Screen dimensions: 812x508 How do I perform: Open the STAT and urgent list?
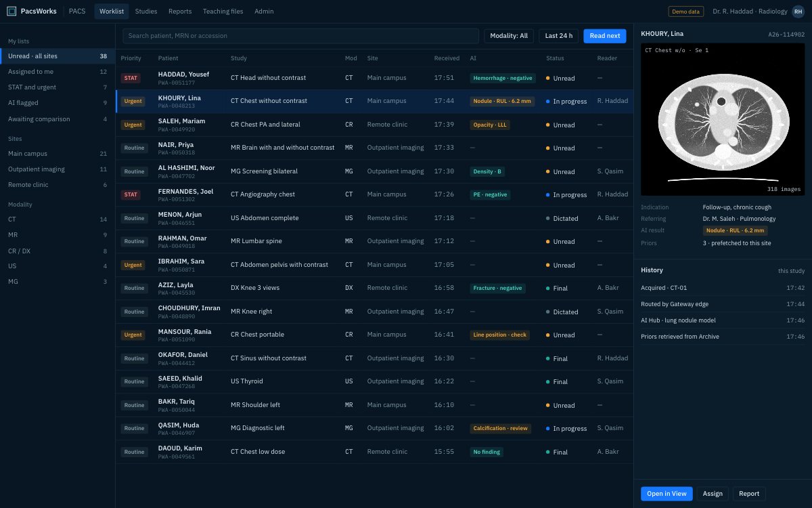point(58,87)
